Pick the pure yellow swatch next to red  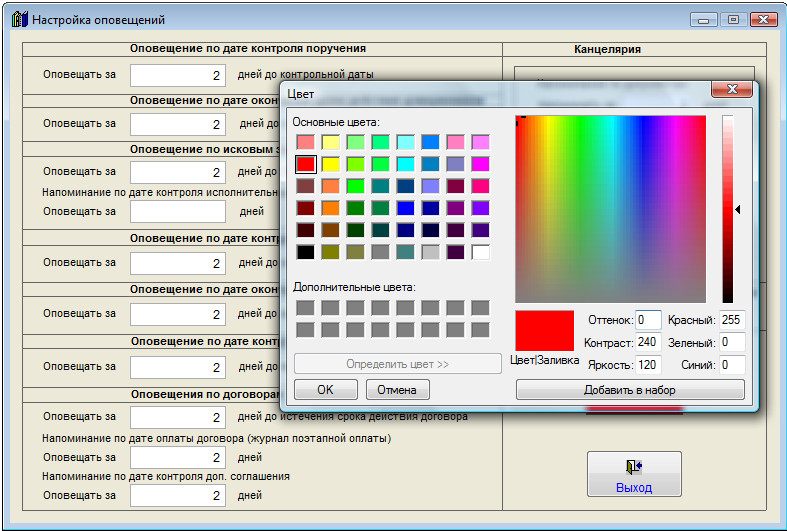[x=331, y=164]
